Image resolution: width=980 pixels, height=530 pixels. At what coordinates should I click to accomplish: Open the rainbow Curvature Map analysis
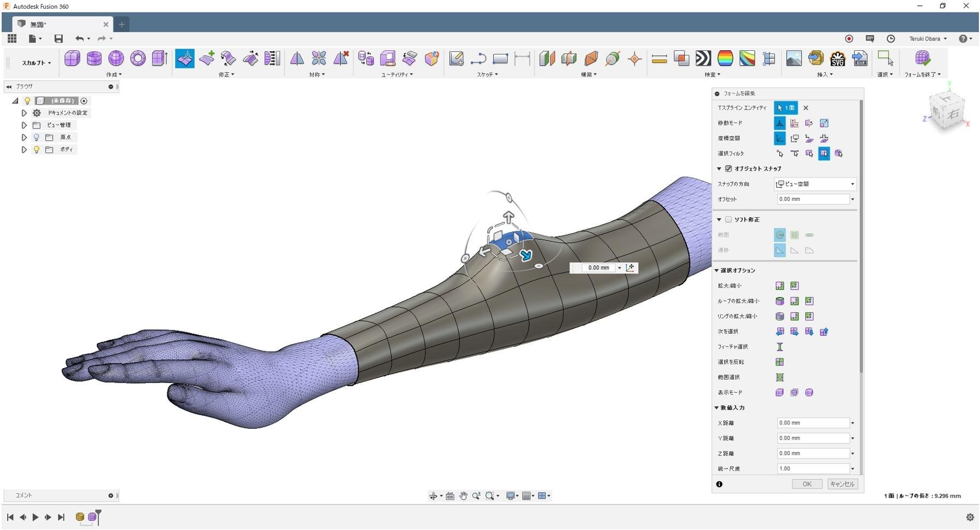pyautogui.click(x=725, y=58)
